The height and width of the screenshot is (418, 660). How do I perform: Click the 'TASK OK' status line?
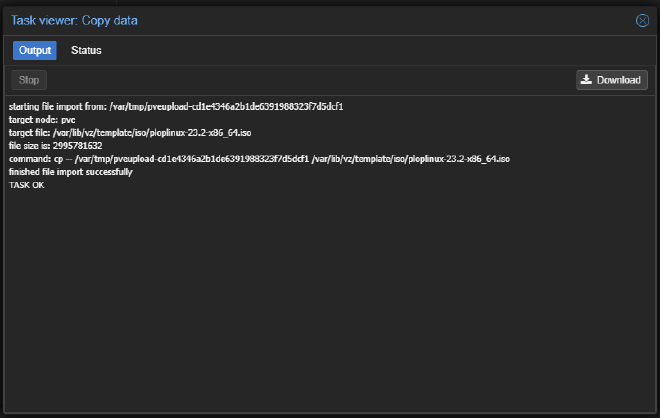[27, 185]
